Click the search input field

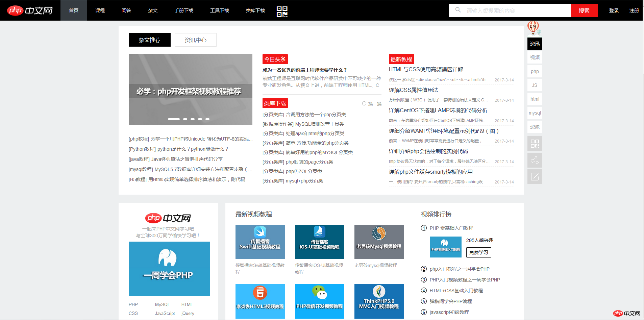pyautogui.click(x=510, y=10)
